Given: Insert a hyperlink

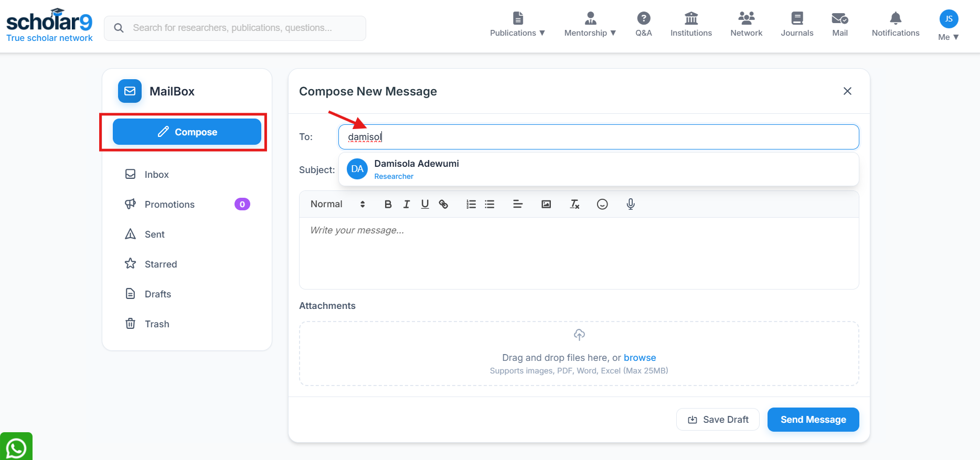Looking at the screenshot, I should click(443, 204).
